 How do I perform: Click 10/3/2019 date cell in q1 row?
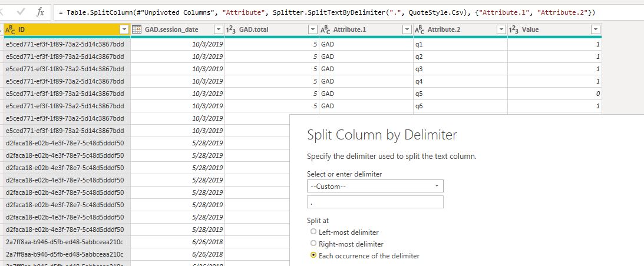[x=177, y=44]
